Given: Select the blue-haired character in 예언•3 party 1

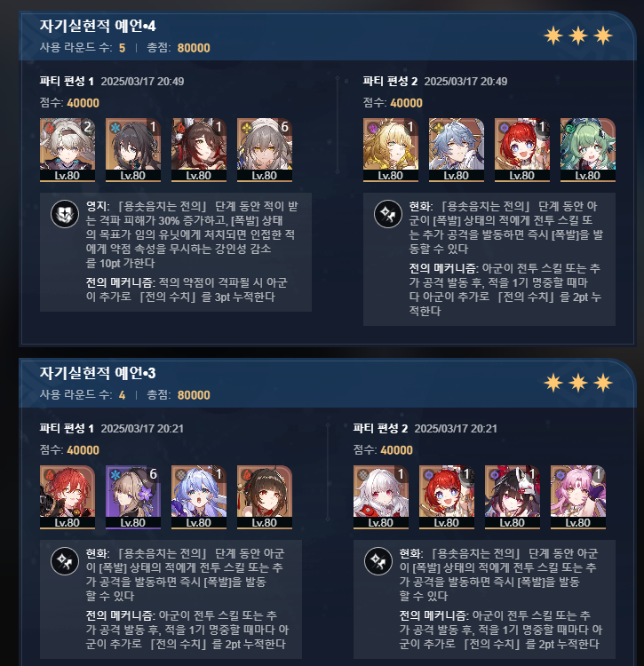Looking at the screenshot, I should 198,497.
